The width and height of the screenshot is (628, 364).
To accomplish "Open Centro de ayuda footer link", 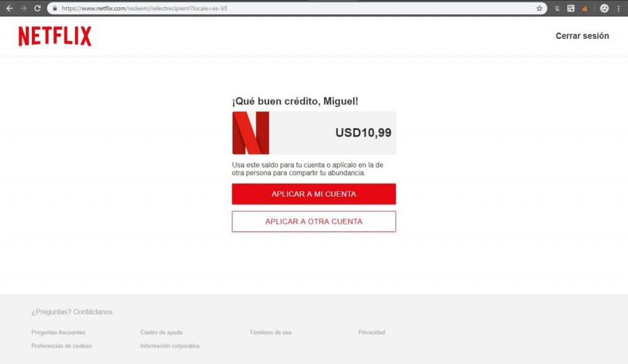I will point(161,332).
